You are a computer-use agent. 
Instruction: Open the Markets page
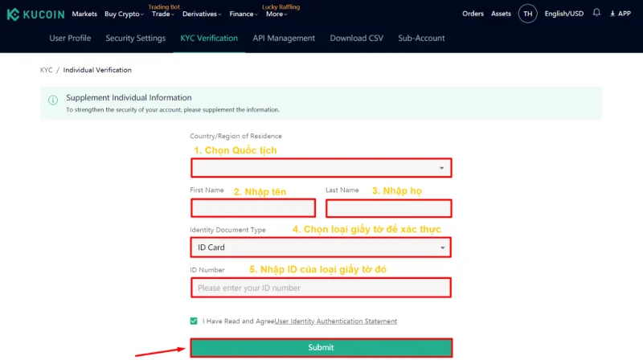pos(84,14)
